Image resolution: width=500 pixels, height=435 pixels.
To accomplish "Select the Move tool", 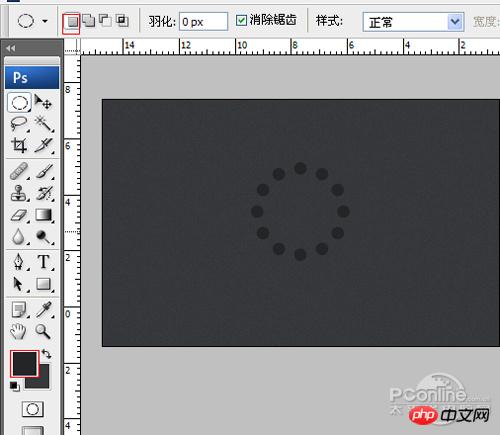I will coord(43,102).
